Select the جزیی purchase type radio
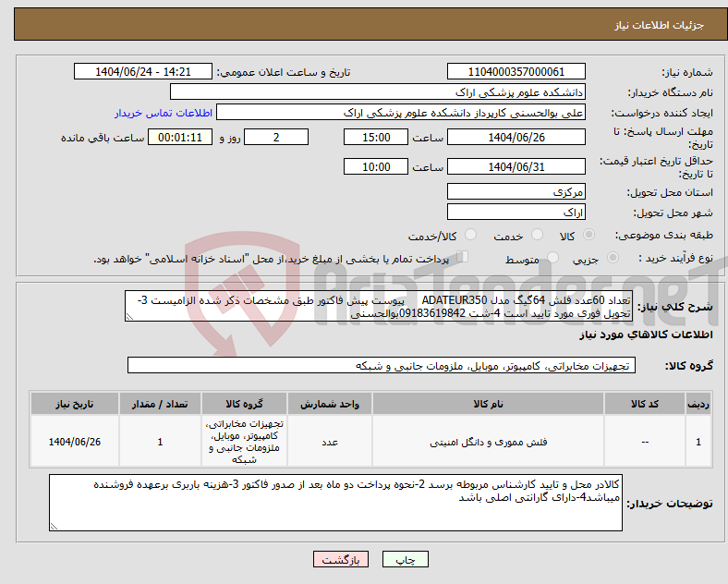 [x=613, y=258]
